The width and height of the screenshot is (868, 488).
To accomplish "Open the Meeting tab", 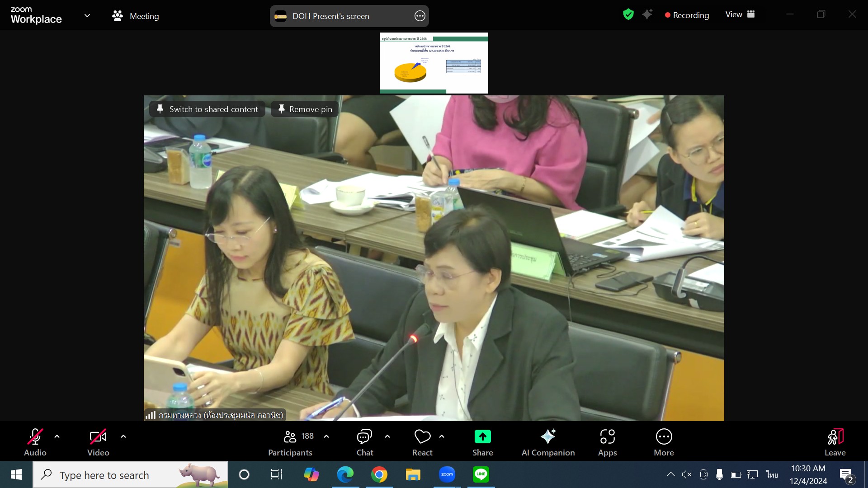I will pyautogui.click(x=136, y=16).
